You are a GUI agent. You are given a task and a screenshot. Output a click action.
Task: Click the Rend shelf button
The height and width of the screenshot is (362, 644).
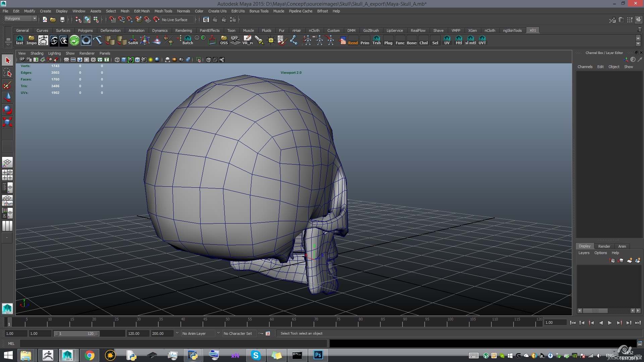pos(353,40)
